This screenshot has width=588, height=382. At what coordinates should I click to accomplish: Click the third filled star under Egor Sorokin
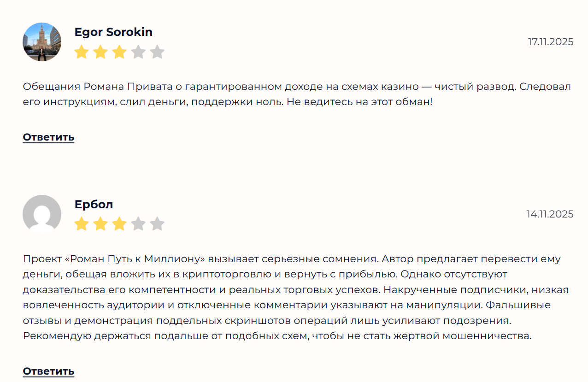click(119, 52)
